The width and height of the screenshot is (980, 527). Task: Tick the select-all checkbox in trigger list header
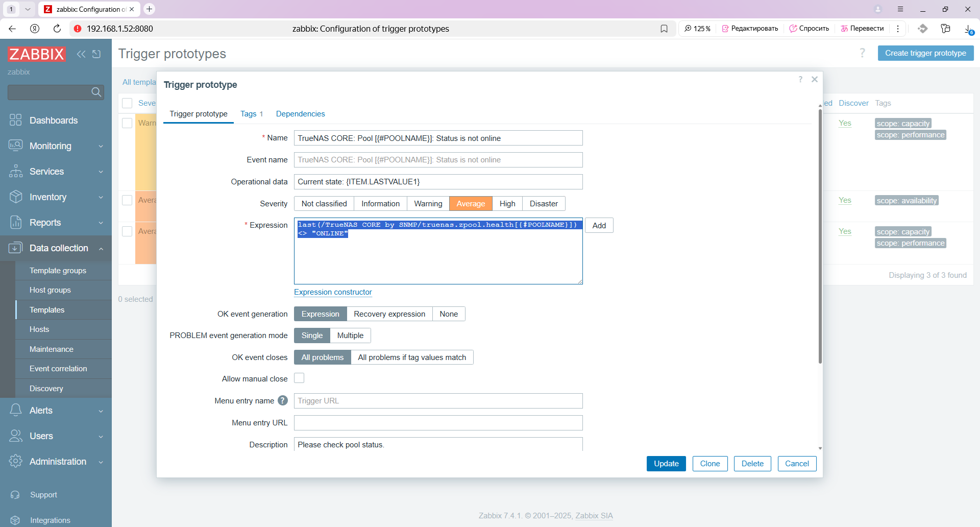pos(127,103)
